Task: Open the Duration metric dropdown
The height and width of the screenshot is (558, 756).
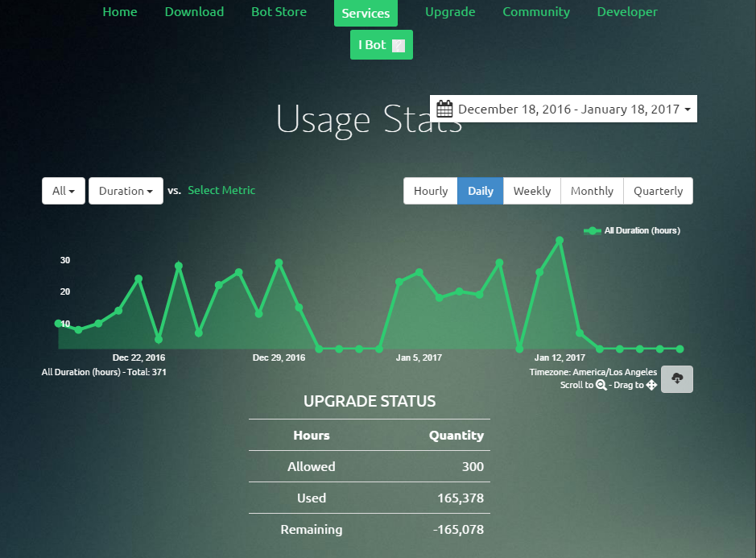Action: pyautogui.click(x=126, y=191)
